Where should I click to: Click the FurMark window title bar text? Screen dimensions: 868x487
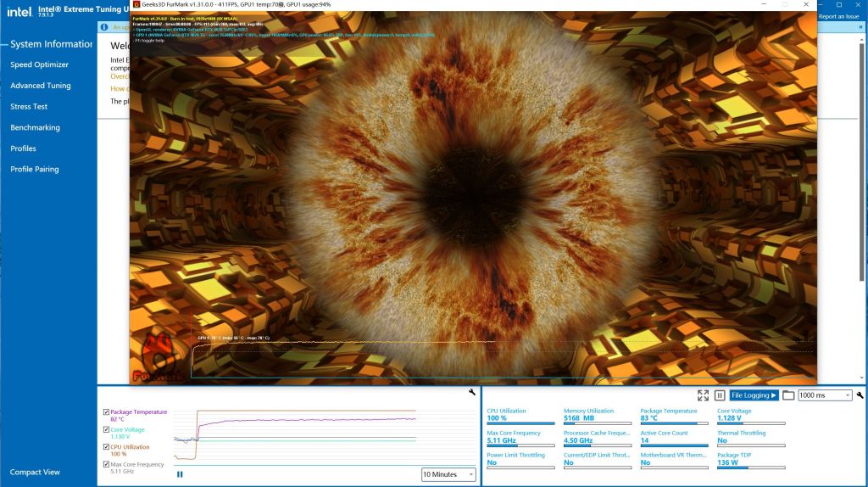pos(236,4)
